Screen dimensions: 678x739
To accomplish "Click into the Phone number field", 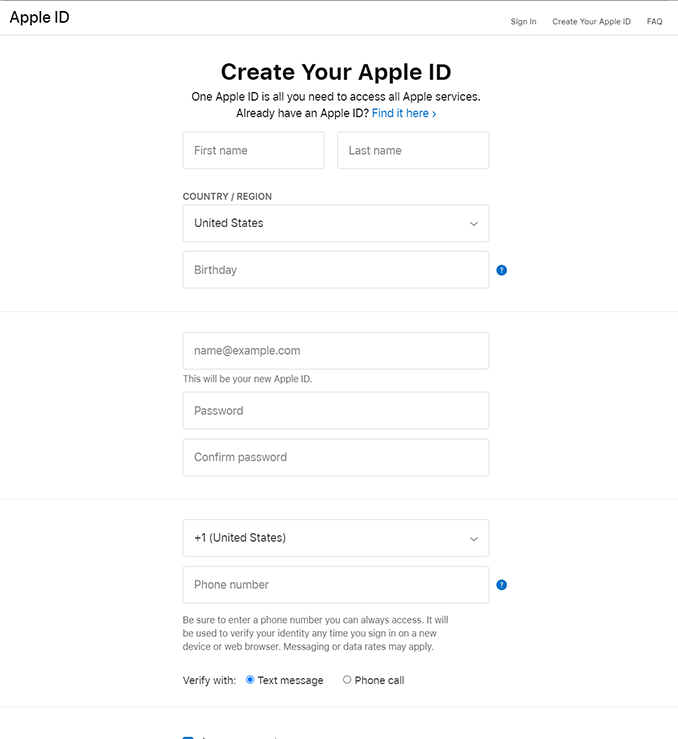I will click(336, 585).
